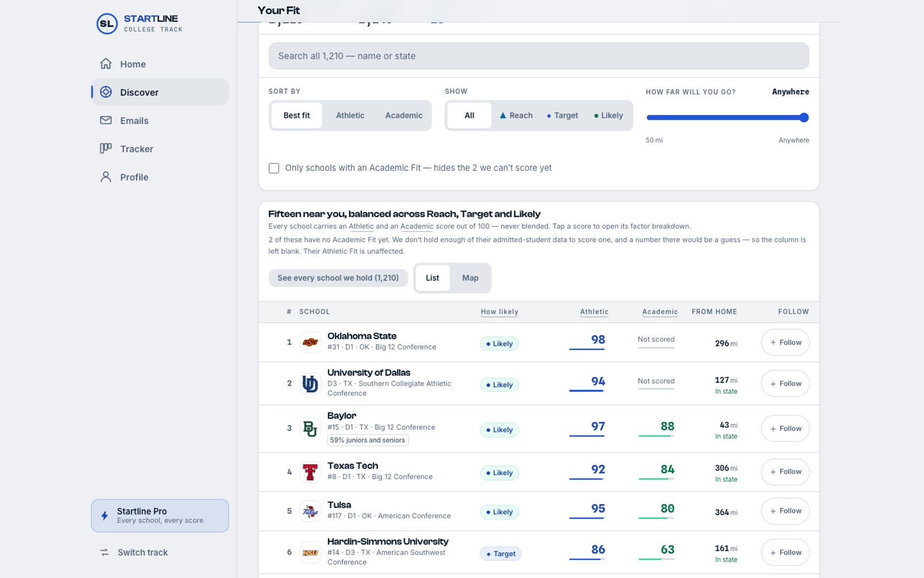
Task: Click the Switch track arrows icon
Action: pos(105,552)
